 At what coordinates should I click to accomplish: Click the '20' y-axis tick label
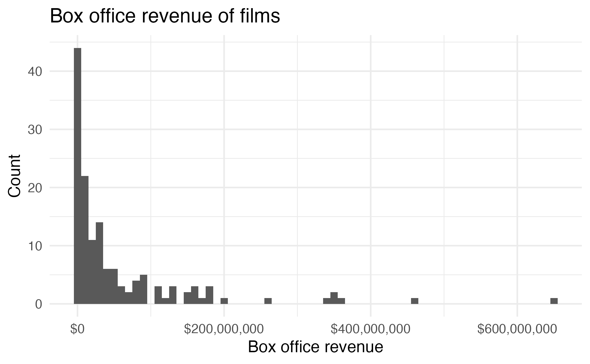(35, 188)
